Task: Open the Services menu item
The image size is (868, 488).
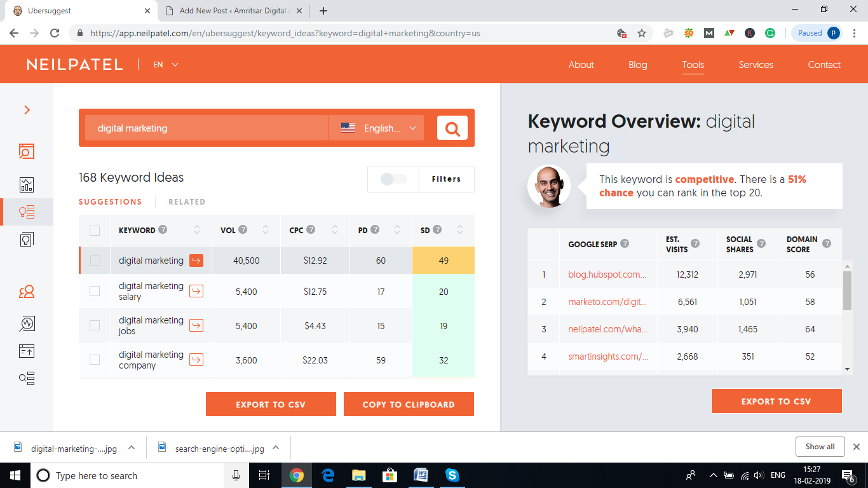Action: [756, 64]
